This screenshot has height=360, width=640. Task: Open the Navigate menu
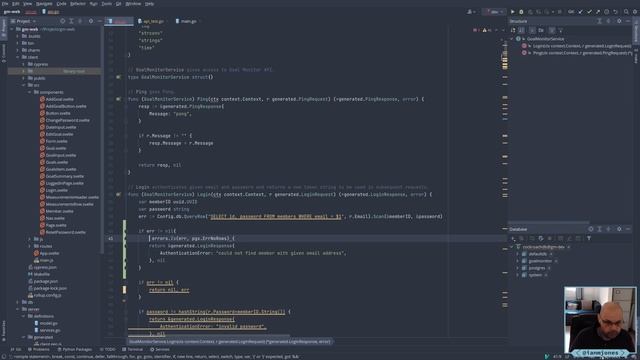(x=44, y=4)
